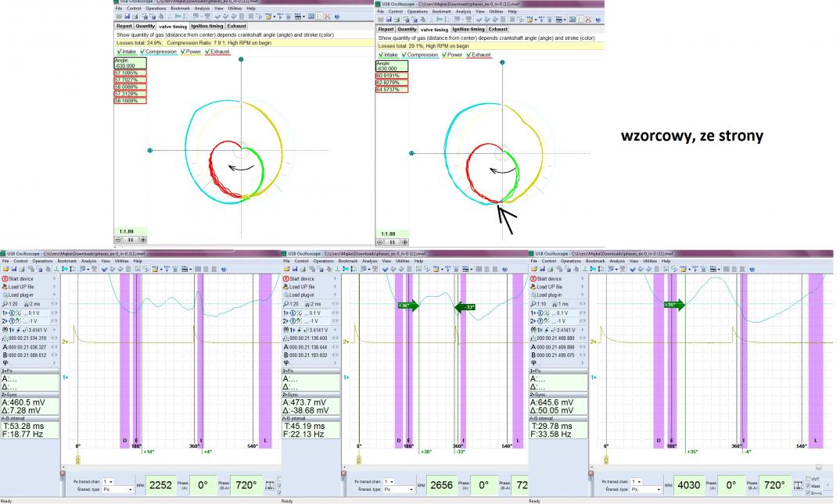Viewport: 840px width, 504px height.
Task: Click phi symbol row in 2252 RPM window
Action: (30, 363)
